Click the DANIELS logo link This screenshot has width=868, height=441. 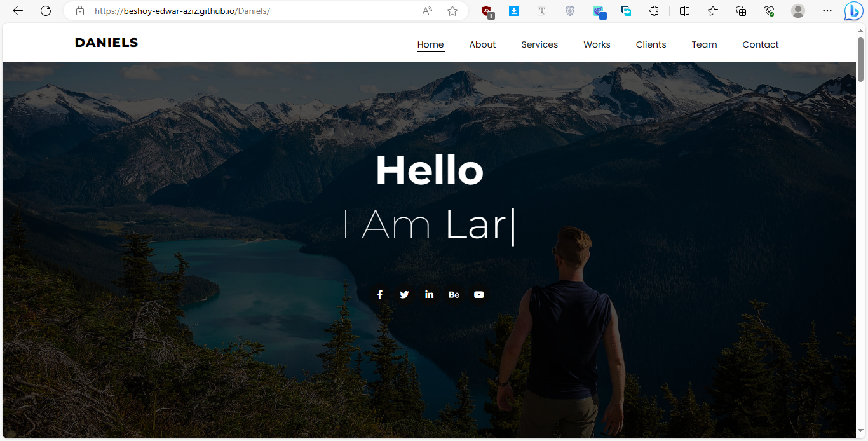click(x=106, y=43)
